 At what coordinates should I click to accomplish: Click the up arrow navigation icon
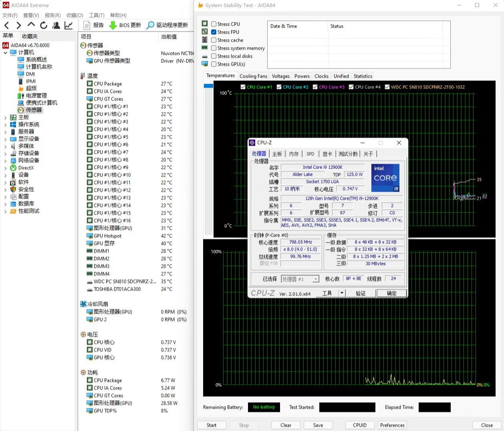[x=31, y=25]
